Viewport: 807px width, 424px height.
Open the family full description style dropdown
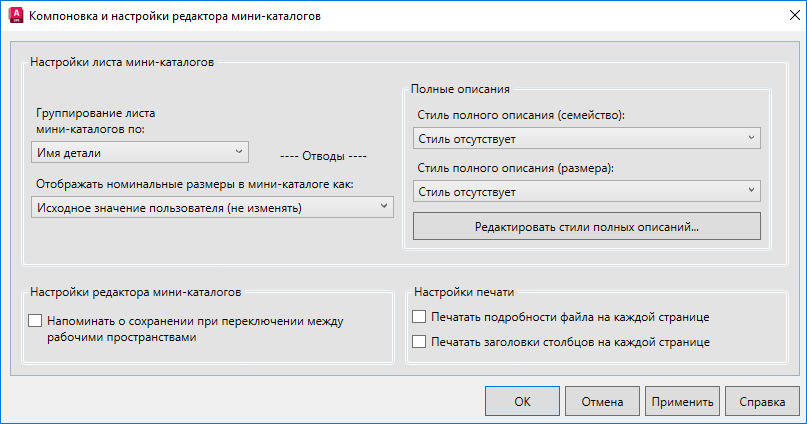[x=586, y=138]
